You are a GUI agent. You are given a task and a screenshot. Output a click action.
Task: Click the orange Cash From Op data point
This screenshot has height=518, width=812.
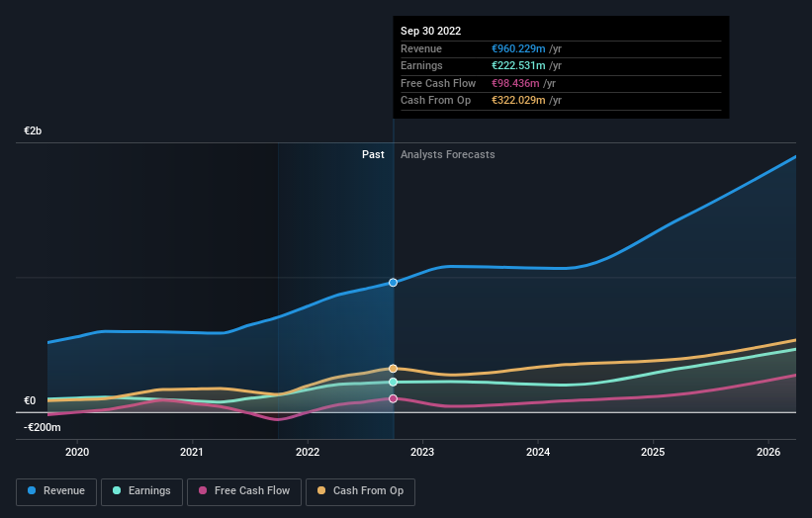(x=393, y=369)
